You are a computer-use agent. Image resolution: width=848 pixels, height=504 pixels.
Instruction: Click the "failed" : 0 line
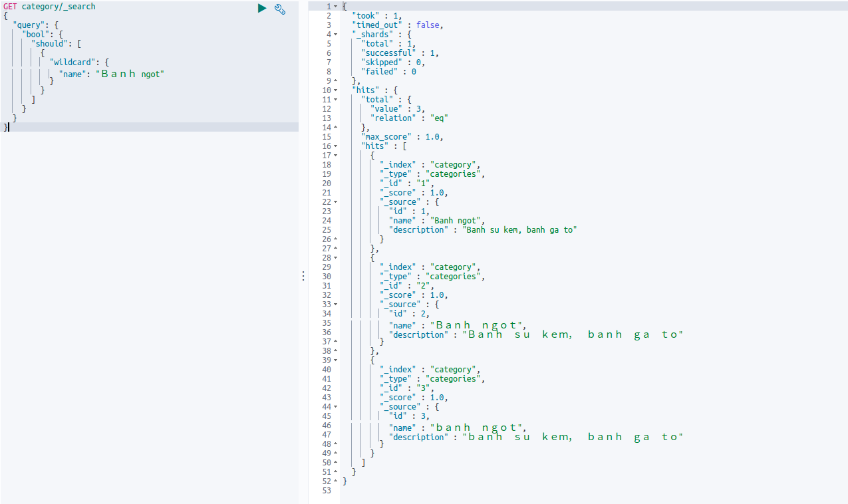click(388, 72)
